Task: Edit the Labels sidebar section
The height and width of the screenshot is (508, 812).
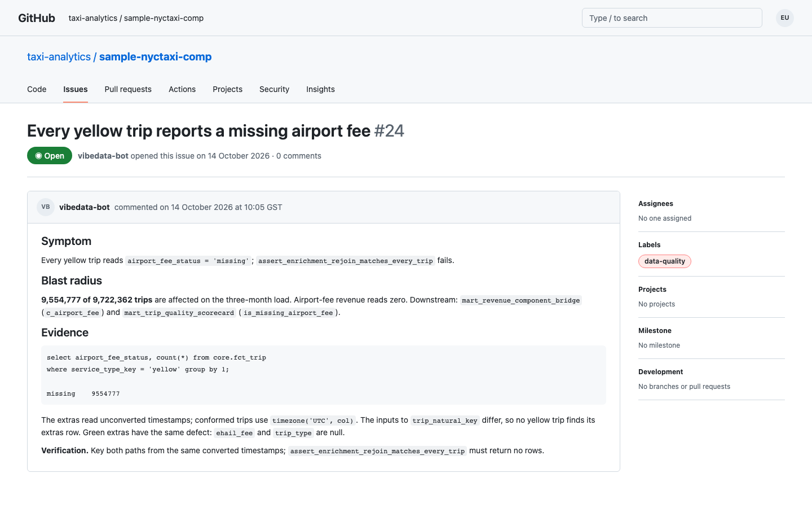Action: (649, 245)
